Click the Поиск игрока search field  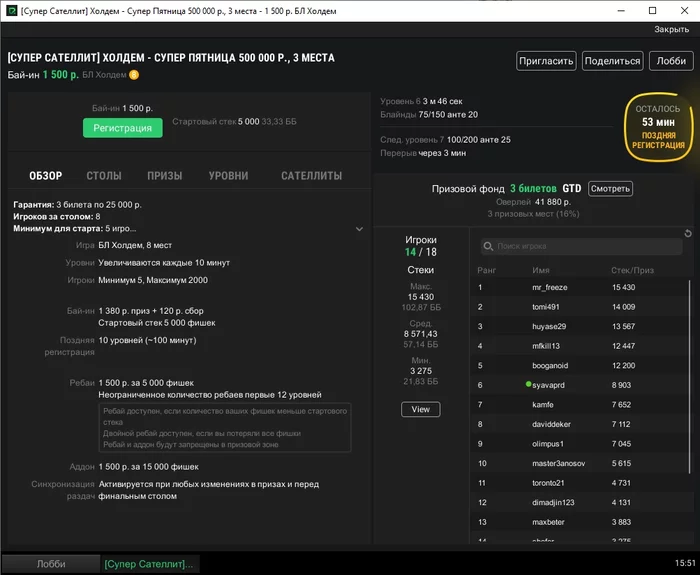(582, 246)
